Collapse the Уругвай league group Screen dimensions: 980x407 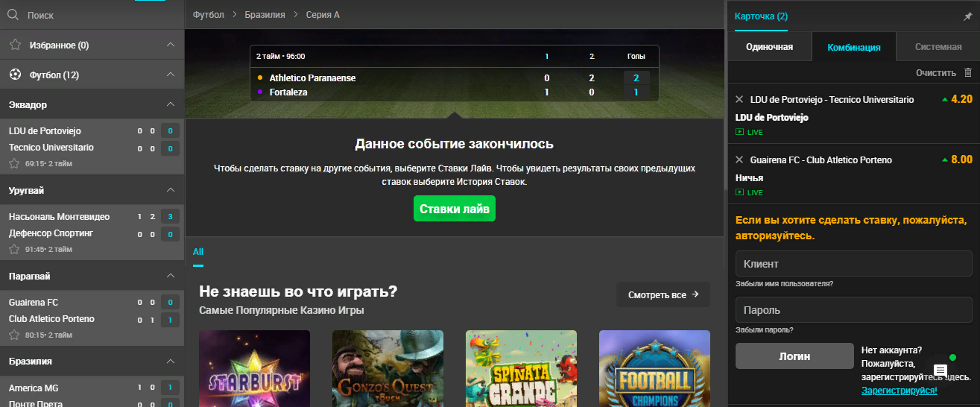[170, 190]
